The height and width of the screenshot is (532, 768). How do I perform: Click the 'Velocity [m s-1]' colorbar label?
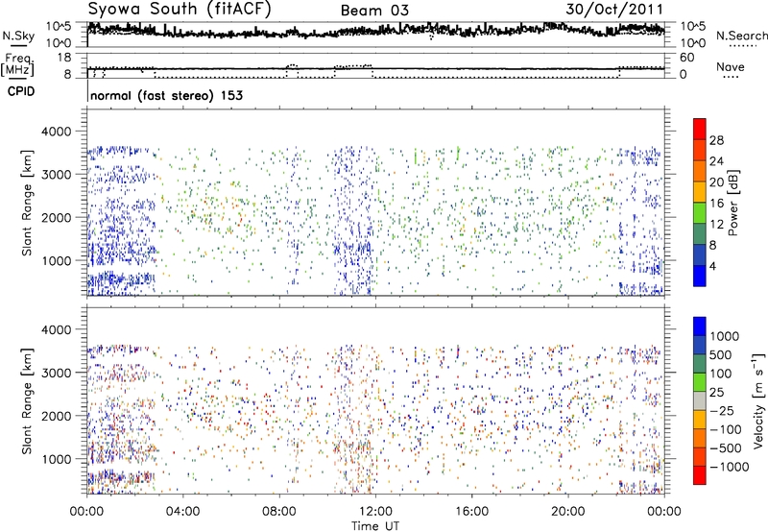tap(758, 400)
